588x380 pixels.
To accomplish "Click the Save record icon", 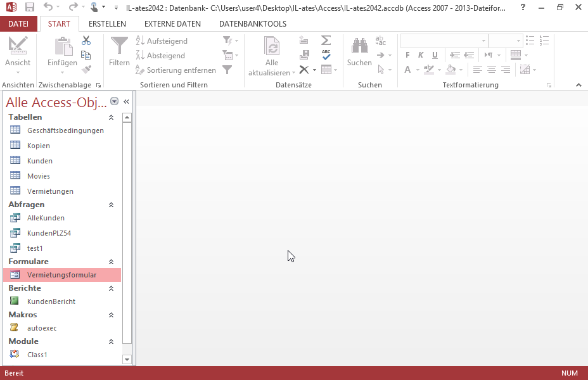I will [304, 55].
